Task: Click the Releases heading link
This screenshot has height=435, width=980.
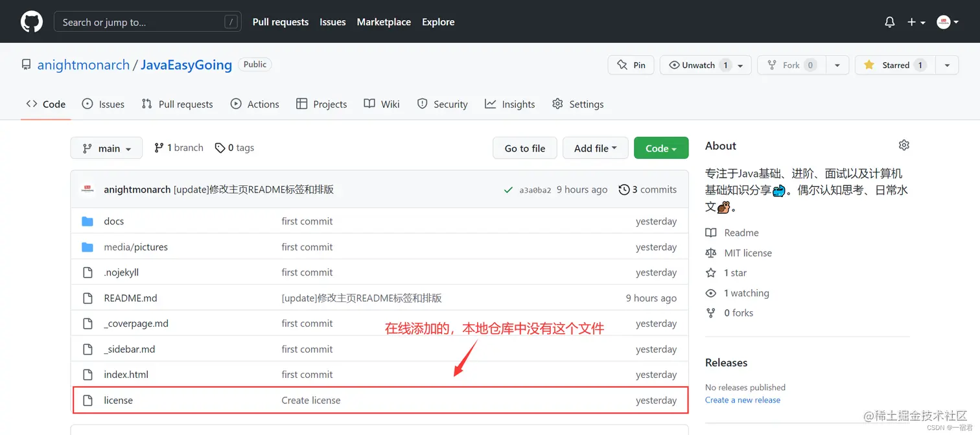Action: coord(726,362)
